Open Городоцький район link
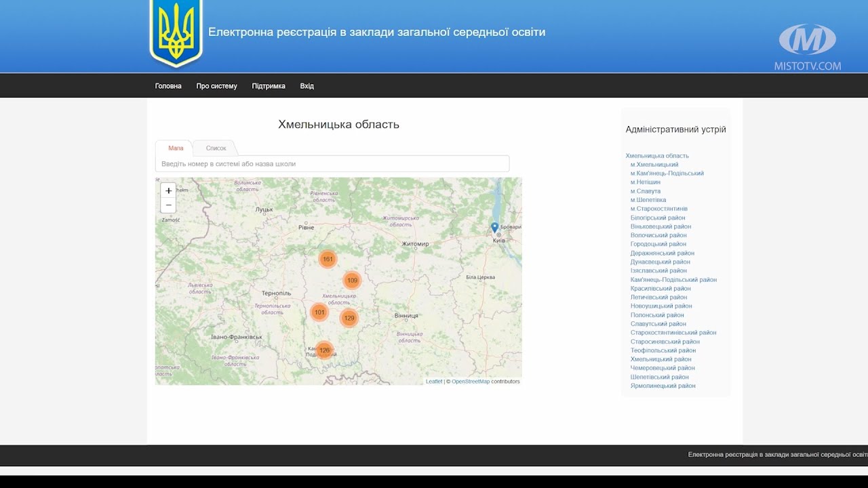The image size is (868, 488). tap(658, 244)
